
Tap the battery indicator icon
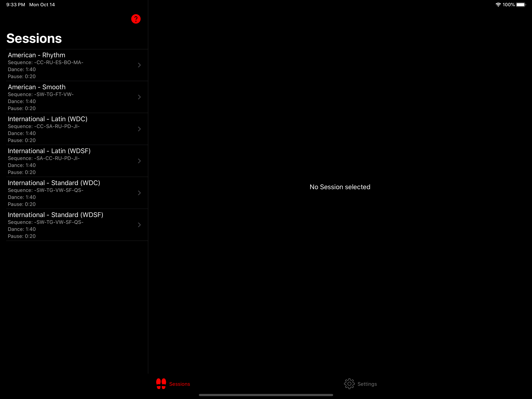click(521, 4)
